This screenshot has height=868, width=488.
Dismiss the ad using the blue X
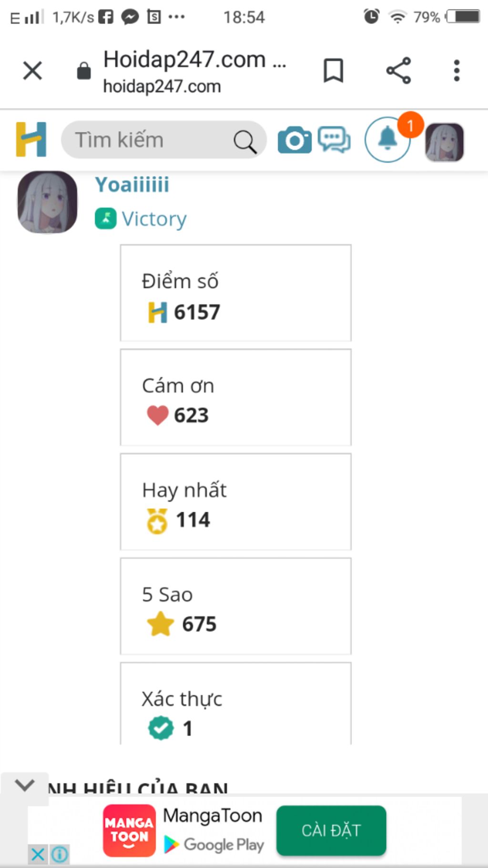coord(38,854)
